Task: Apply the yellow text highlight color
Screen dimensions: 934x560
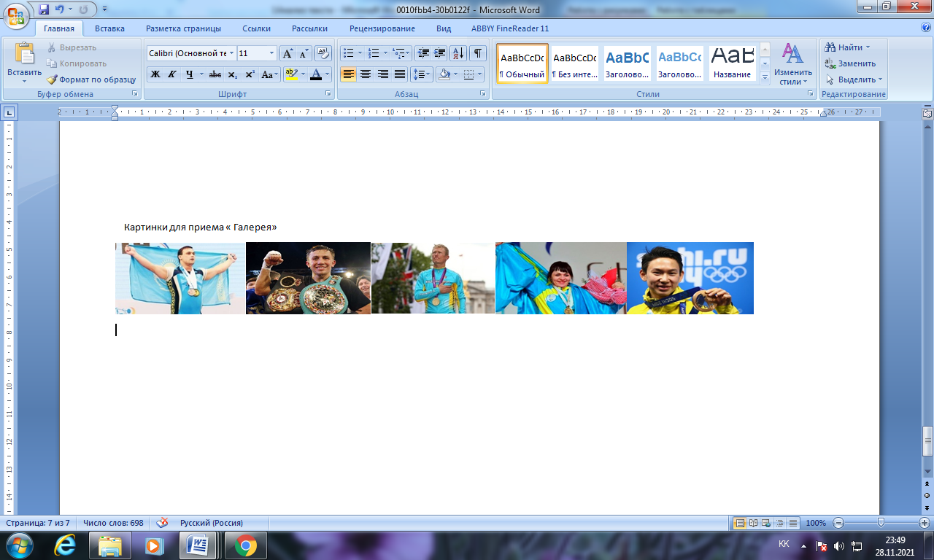Action: coord(291,74)
